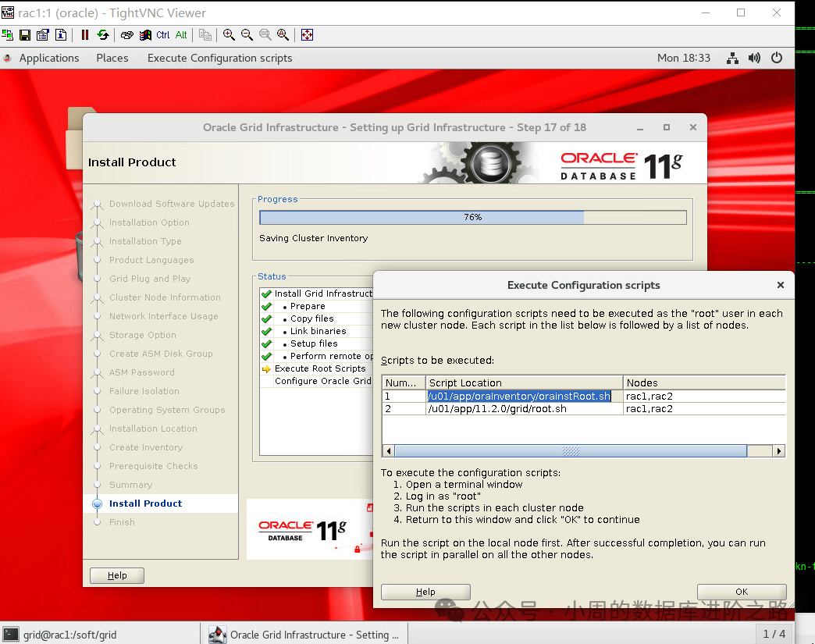Select the Prerequisite Checks step
815x644 pixels.
coord(153,466)
